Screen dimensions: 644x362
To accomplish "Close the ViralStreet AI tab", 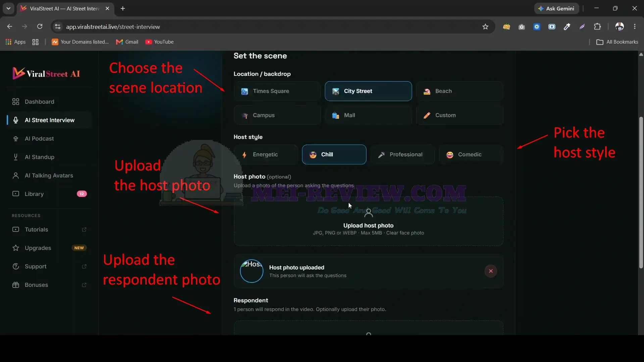I will (107, 8).
